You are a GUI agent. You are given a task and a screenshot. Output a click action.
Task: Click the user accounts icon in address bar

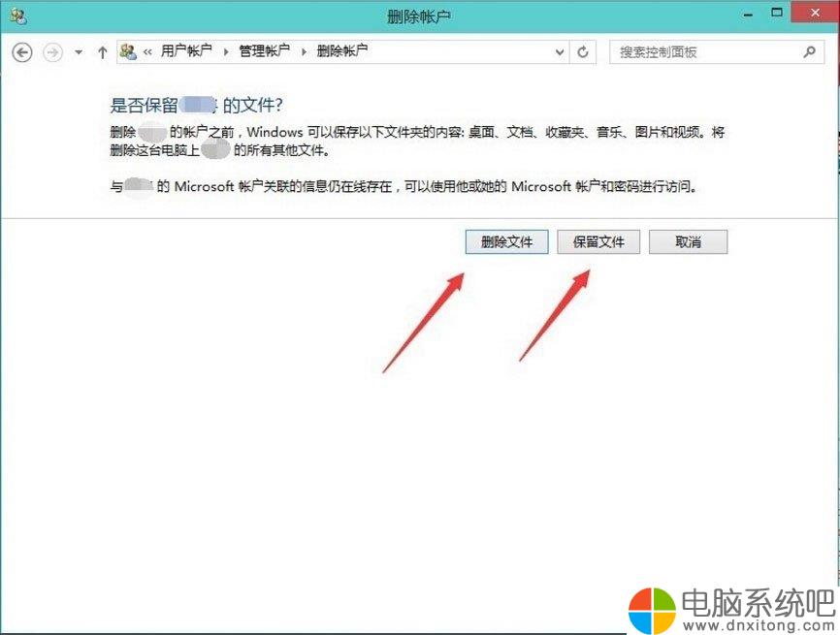click(x=128, y=51)
